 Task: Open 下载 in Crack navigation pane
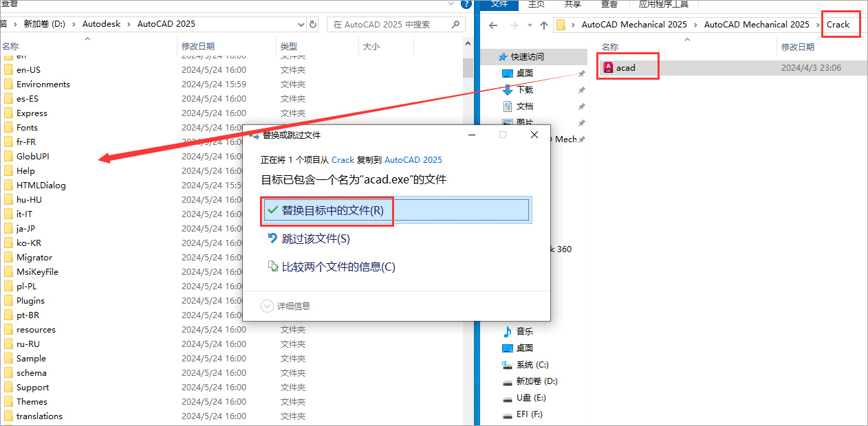pos(525,89)
